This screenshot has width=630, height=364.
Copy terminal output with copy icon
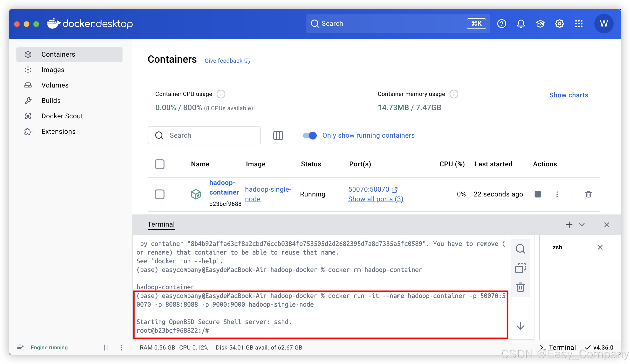tap(520, 268)
